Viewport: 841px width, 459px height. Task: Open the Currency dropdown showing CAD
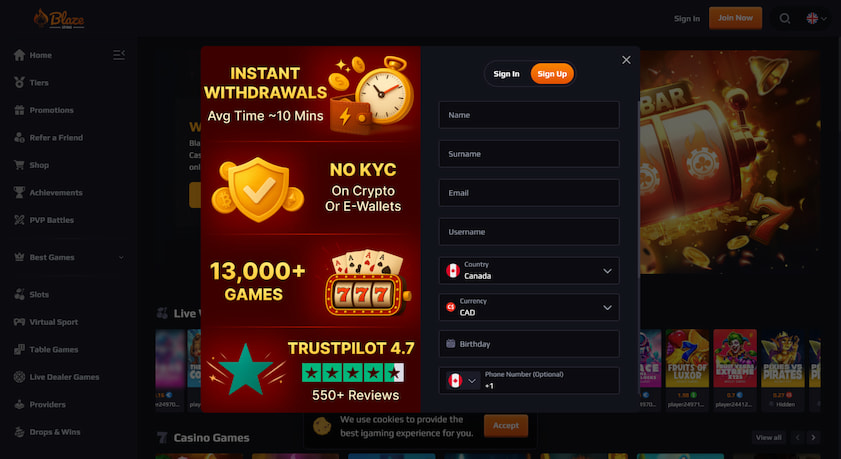(529, 307)
